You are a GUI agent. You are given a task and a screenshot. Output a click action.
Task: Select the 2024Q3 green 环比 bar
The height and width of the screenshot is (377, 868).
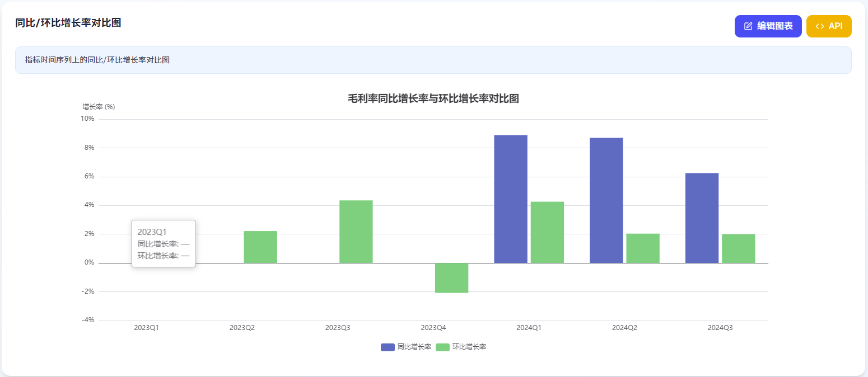(739, 248)
